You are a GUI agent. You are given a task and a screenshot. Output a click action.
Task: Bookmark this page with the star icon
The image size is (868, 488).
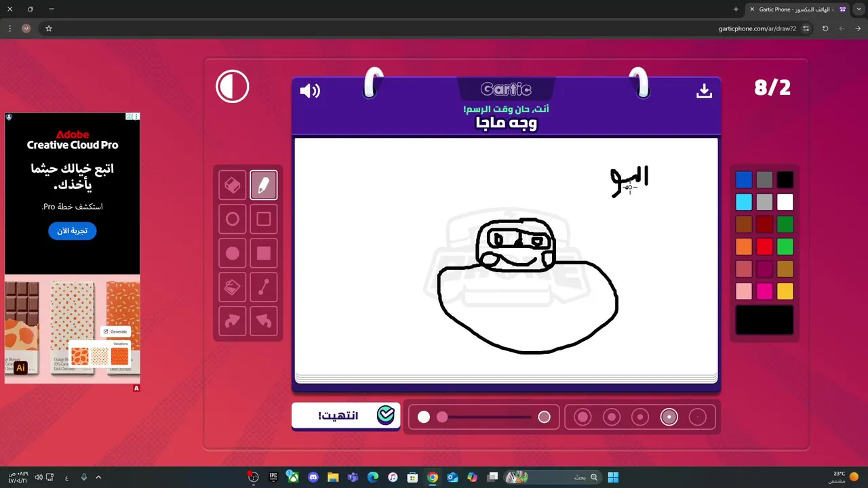[49, 28]
